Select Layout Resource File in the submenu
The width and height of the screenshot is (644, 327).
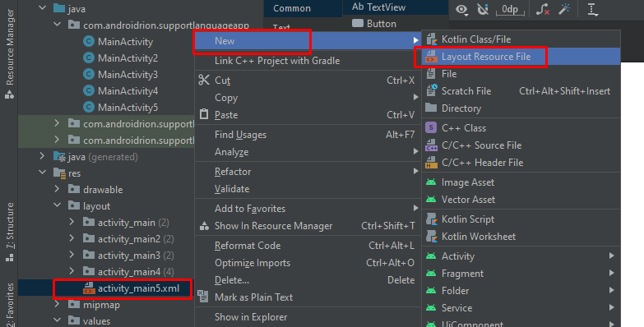click(x=521, y=57)
